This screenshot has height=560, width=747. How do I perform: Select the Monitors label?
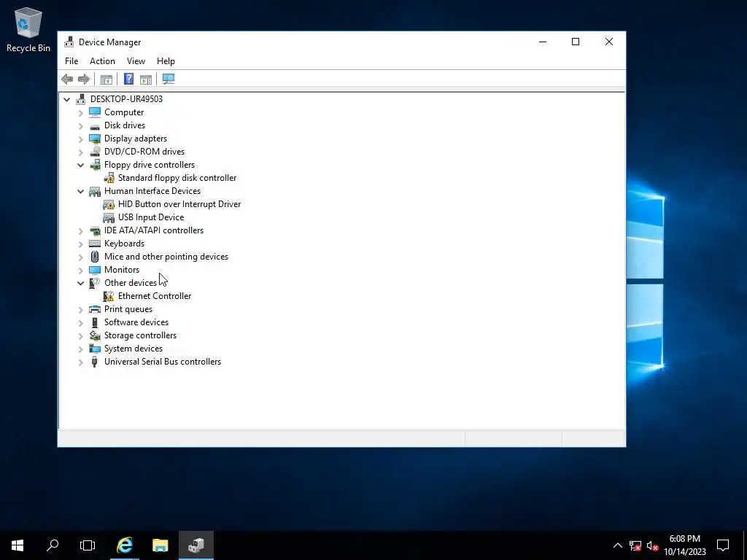coord(122,270)
